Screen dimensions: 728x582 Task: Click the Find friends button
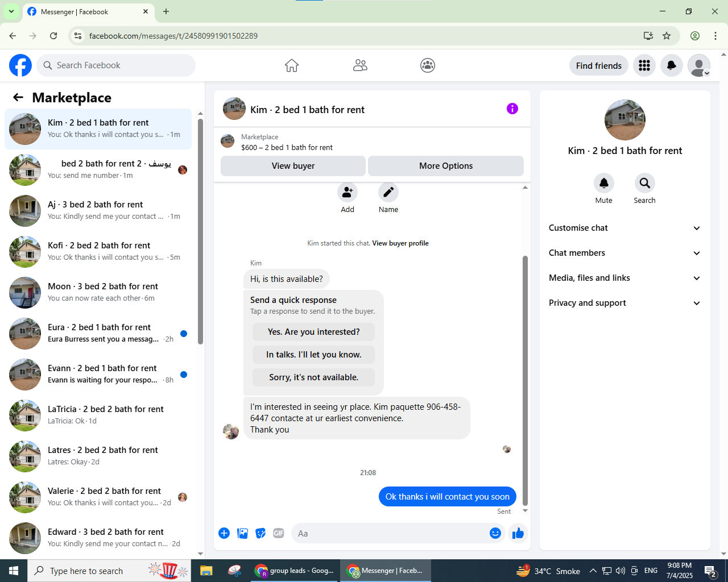[x=599, y=65]
